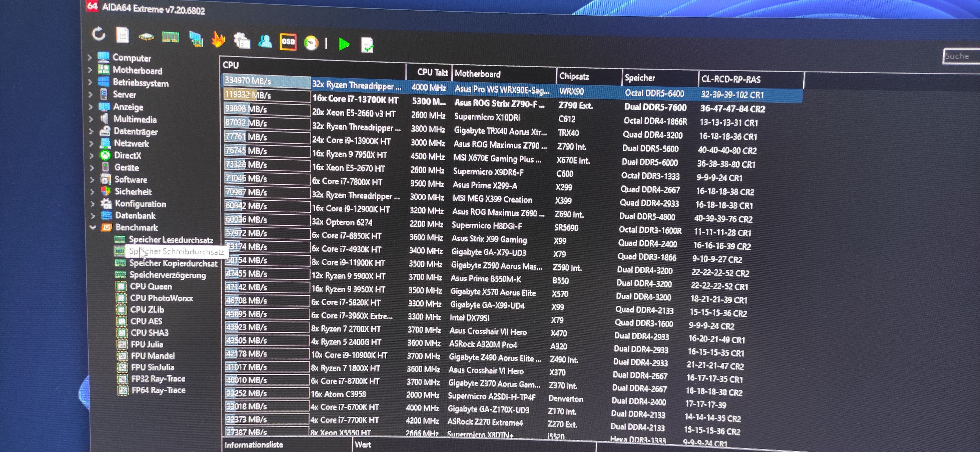
Task: Sort by Chipsatz column header
Action: click(x=589, y=77)
